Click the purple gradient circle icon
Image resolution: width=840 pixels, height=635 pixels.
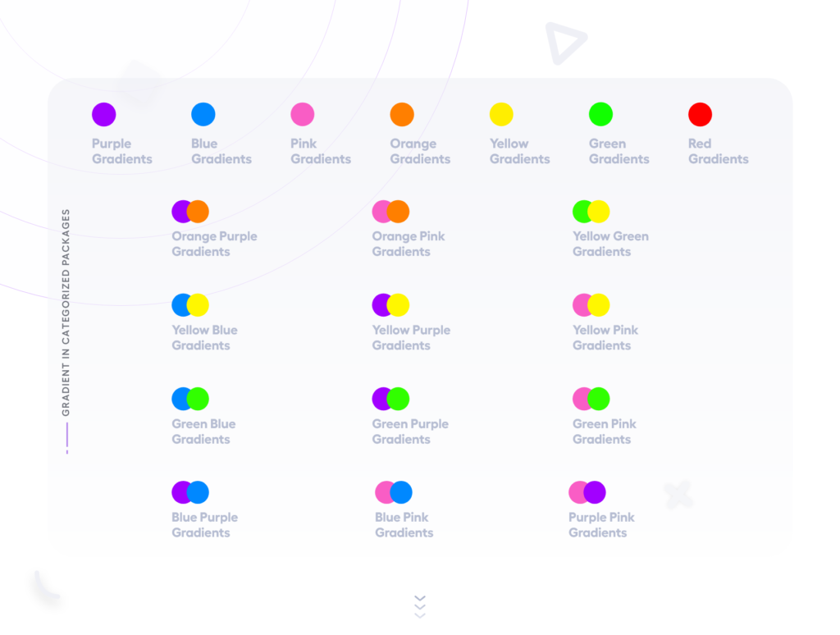pos(103,114)
